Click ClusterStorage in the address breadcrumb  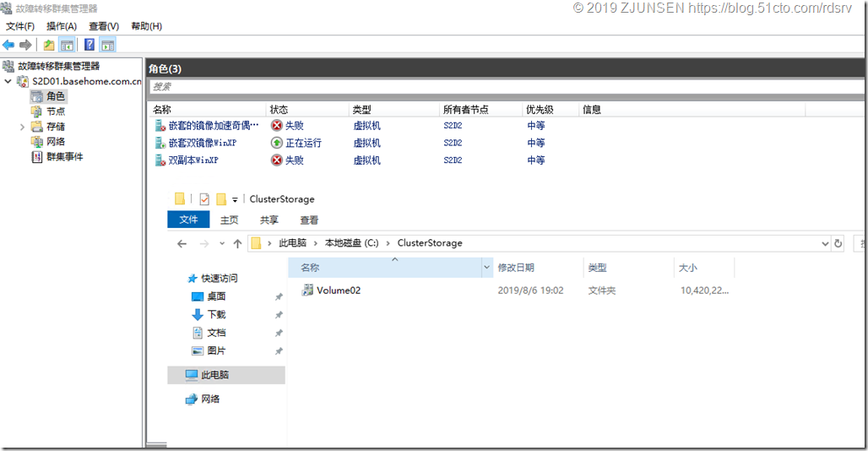(430, 243)
